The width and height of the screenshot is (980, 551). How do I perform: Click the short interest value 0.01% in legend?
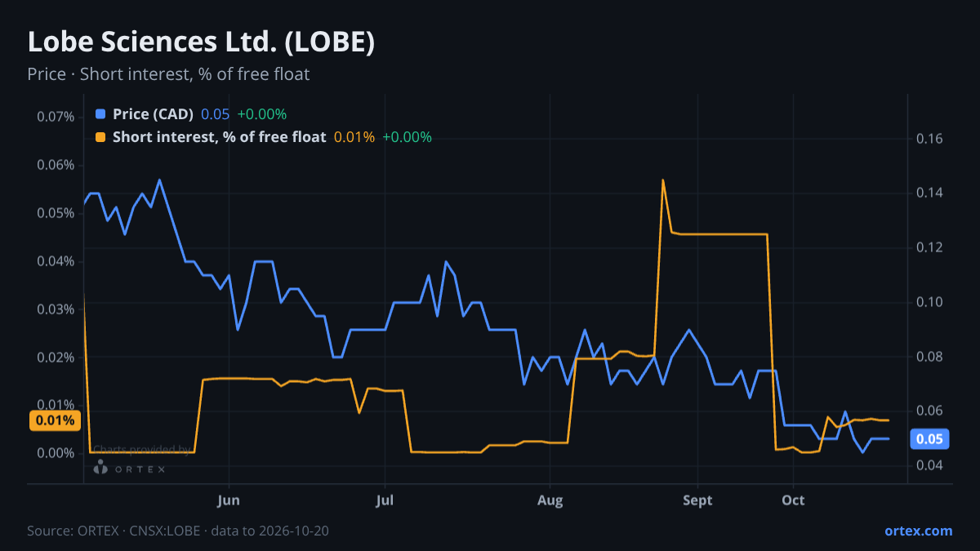pos(354,137)
